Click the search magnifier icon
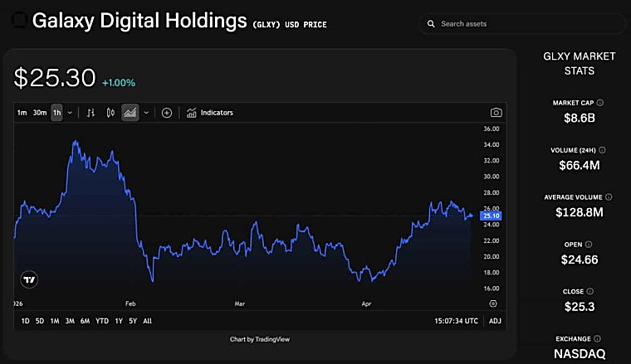 tap(431, 24)
